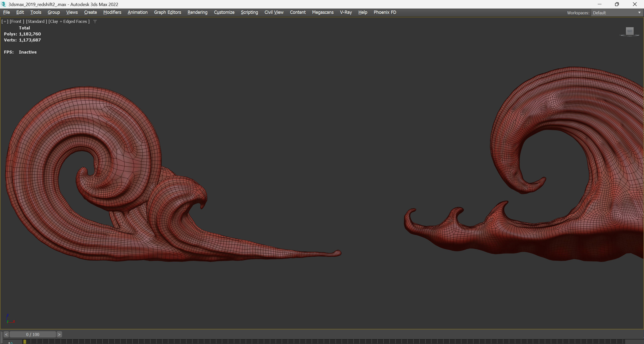Step to the previous frame arrow
Viewport: 644px width, 344px height.
click(6, 334)
